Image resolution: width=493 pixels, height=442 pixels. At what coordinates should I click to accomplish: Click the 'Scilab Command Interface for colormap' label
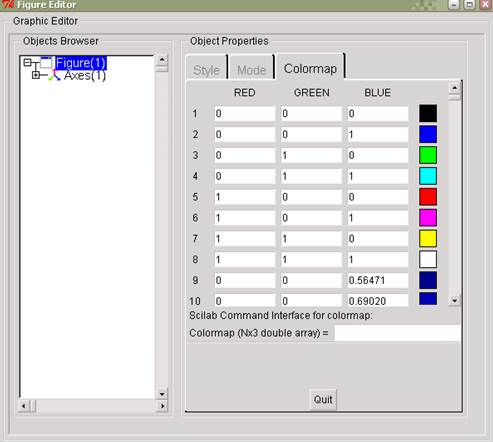pos(281,315)
